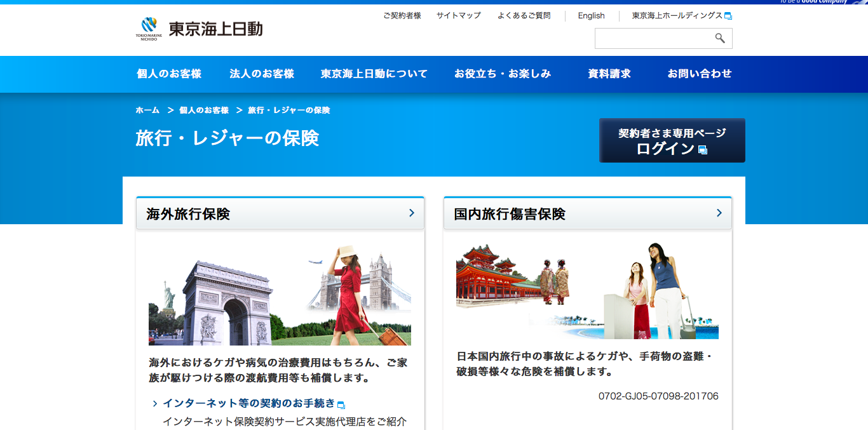Click the arrow before インターネット等の契約のお手続き
868x430 pixels.
tap(154, 403)
